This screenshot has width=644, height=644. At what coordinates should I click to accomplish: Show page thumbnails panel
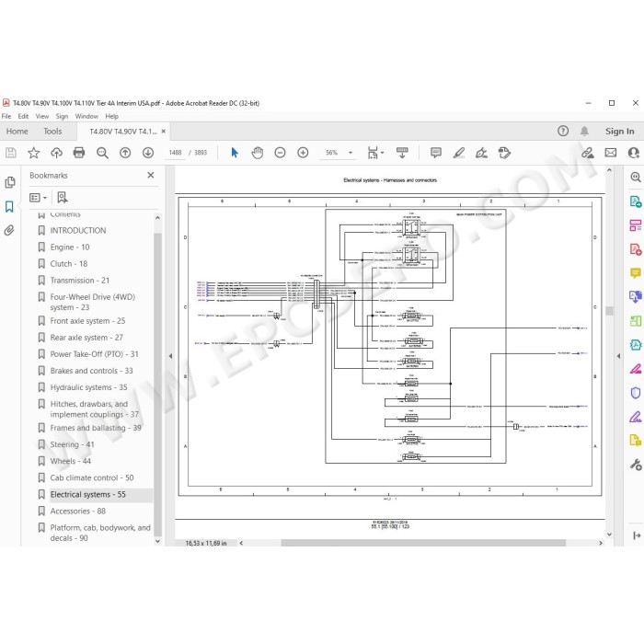click(10, 182)
